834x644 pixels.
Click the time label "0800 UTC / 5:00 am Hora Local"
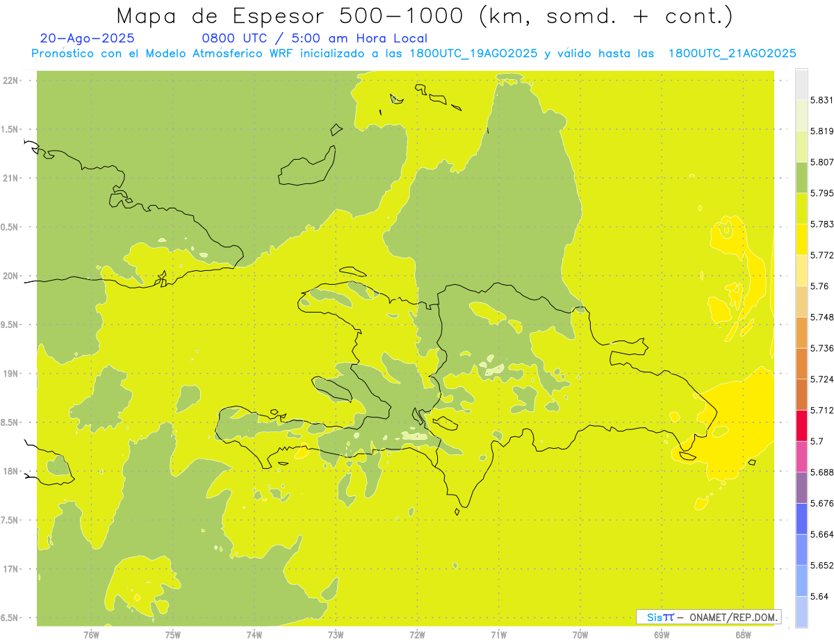point(315,38)
